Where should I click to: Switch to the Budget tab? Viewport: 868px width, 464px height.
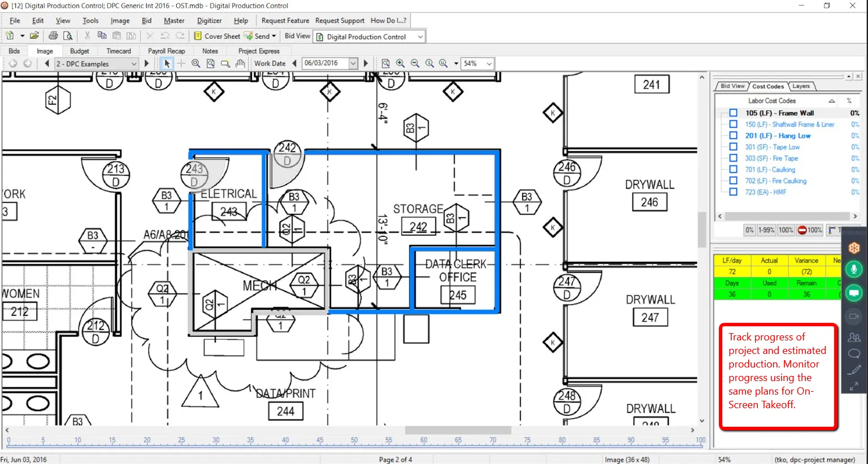tap(80, 51)
